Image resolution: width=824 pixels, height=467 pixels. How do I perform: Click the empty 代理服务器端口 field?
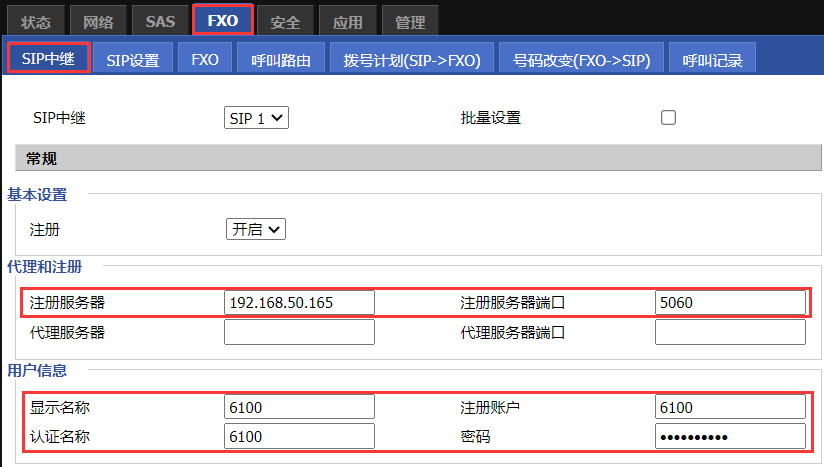tap(730, 332)
